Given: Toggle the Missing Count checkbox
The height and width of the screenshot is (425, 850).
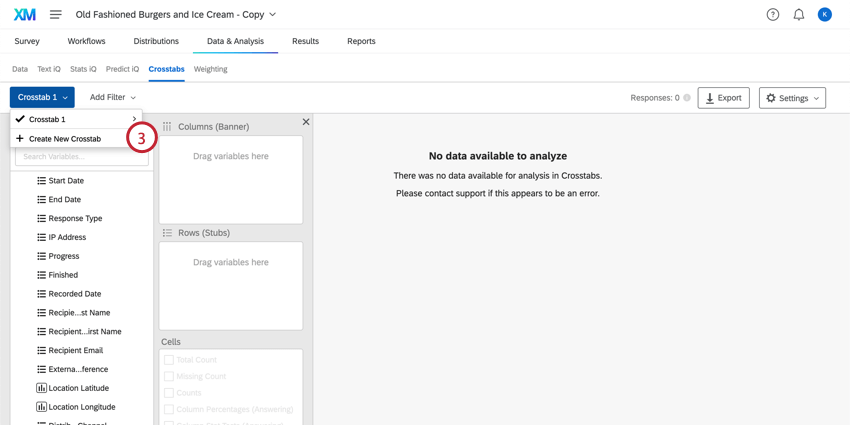Looking at the screenshot, I should point(169,377).
